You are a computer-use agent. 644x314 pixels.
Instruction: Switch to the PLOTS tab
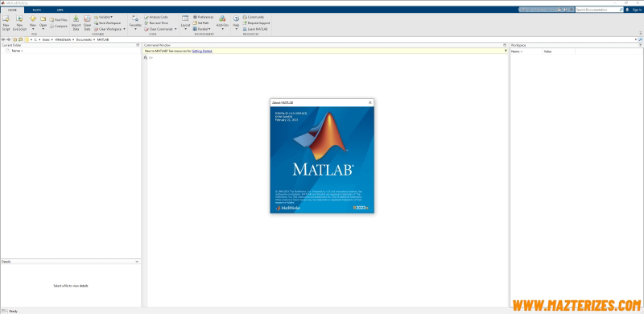coord(37,10)
